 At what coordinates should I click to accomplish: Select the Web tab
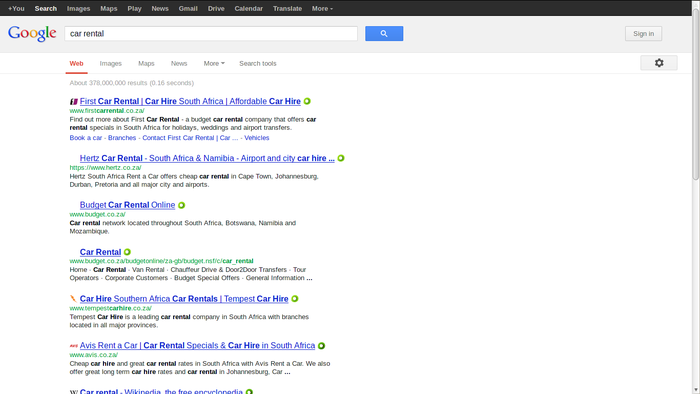(x=76, y=63)
